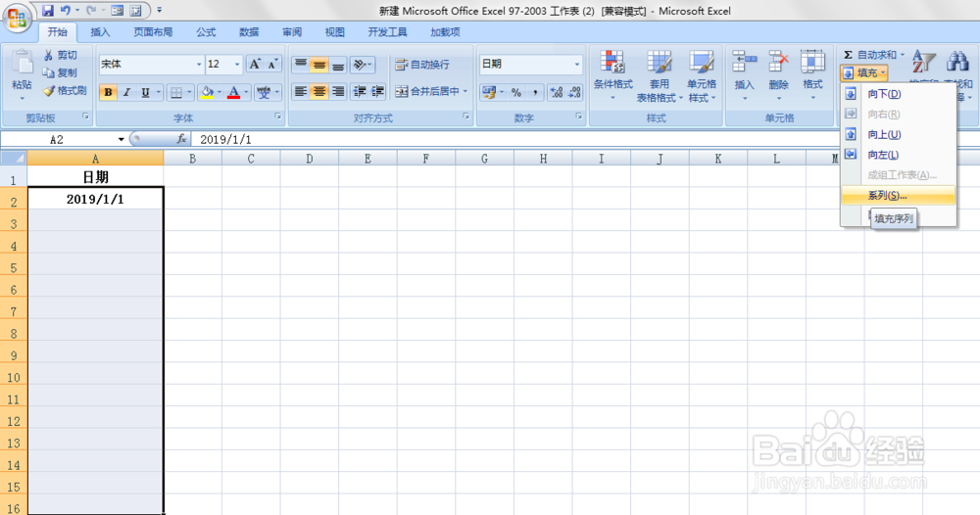Decrease indent
Image resolution: width=980 pixels, height=515 pixels.
[x=360, y=92]
